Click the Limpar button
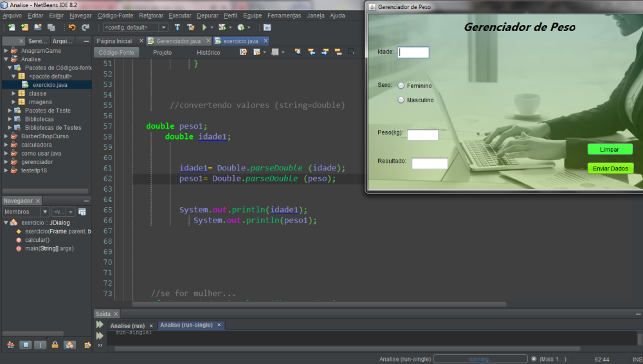Screen dimensions: 643x364 (x=610, y=149)
